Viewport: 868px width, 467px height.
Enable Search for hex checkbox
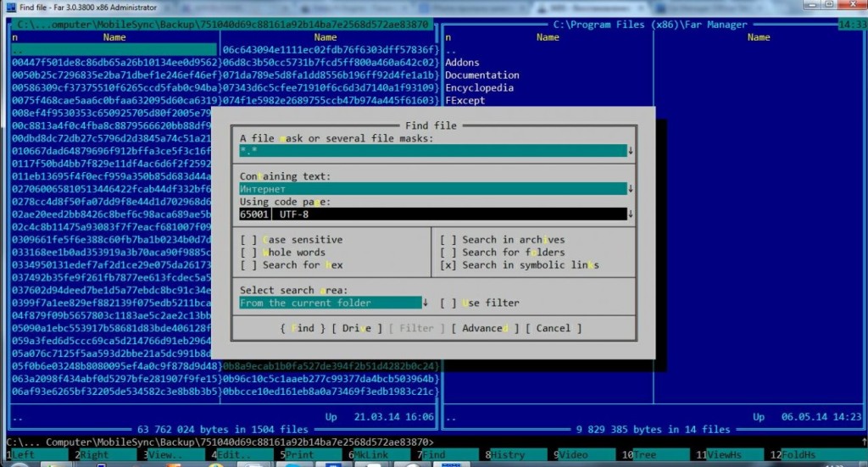click(x=248, y=265)
